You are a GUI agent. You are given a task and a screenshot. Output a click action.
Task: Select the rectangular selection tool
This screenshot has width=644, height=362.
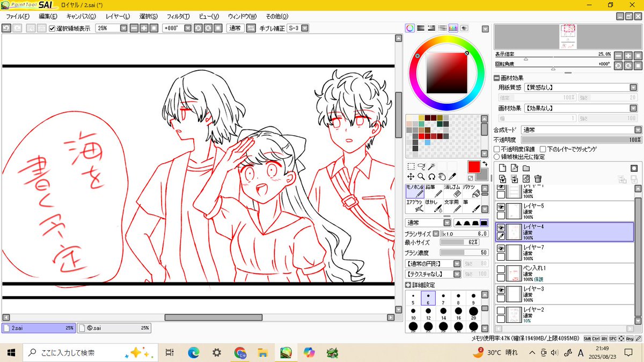(411, 167)
